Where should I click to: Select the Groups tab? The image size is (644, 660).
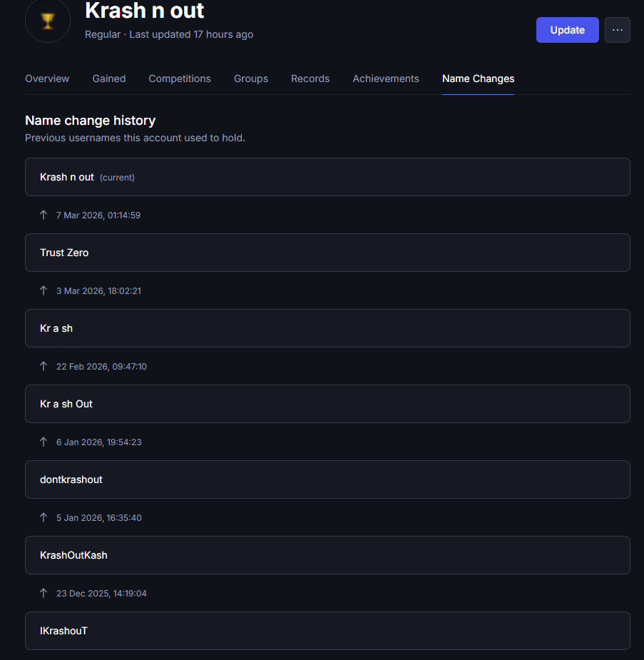pos(251,78)
